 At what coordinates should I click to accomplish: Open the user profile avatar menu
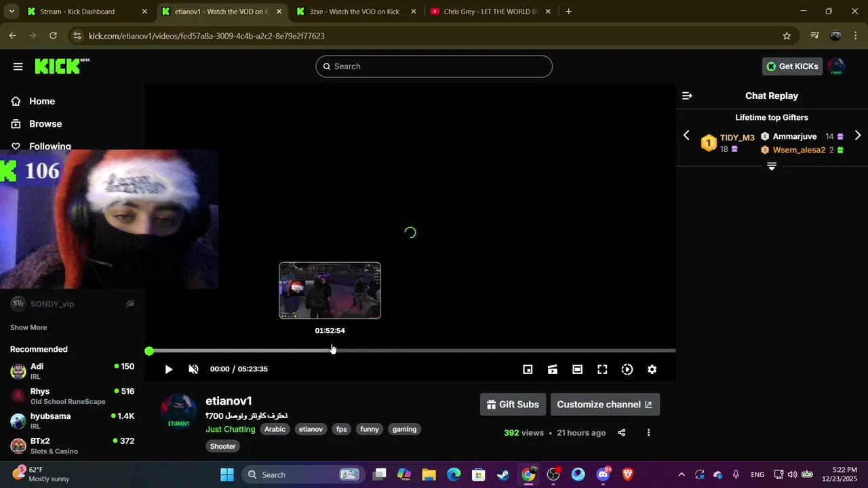[x=837, y=66]
